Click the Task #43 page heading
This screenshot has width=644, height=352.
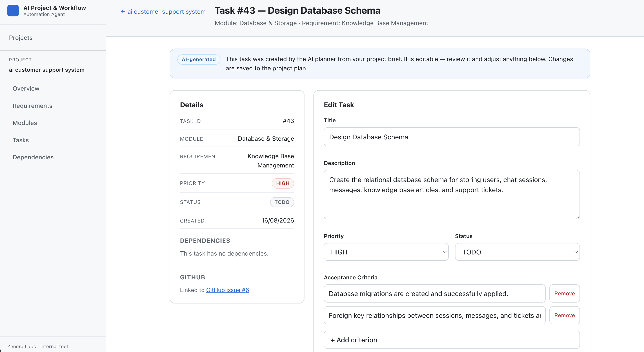298,11
